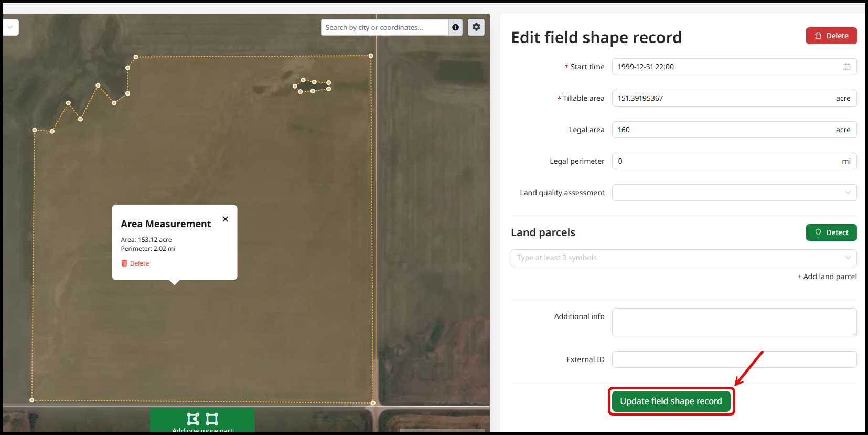The image size is (868, 435).
Task: Open the Start time calendar icon
Action: pos(846,67)
